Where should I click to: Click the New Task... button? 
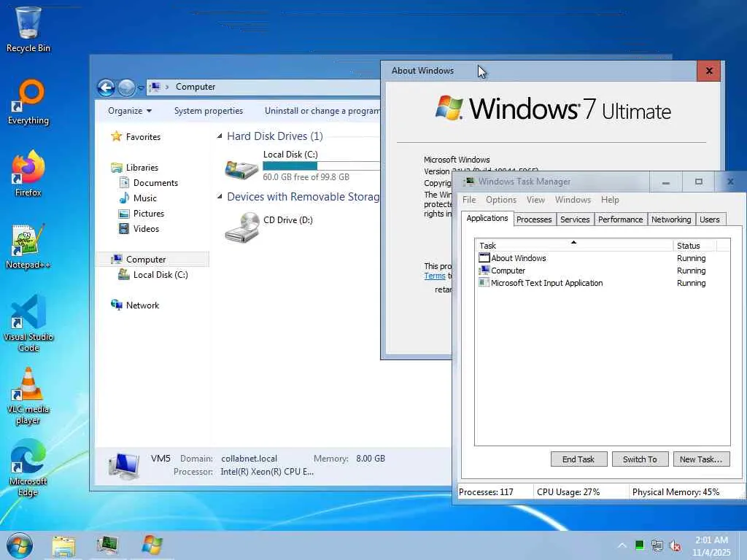701,459
